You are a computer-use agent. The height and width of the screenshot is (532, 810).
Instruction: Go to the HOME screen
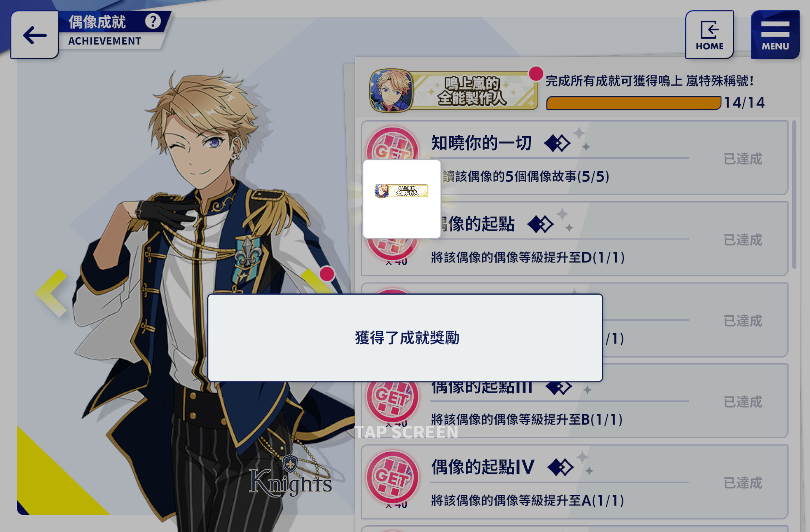(710, 35)
